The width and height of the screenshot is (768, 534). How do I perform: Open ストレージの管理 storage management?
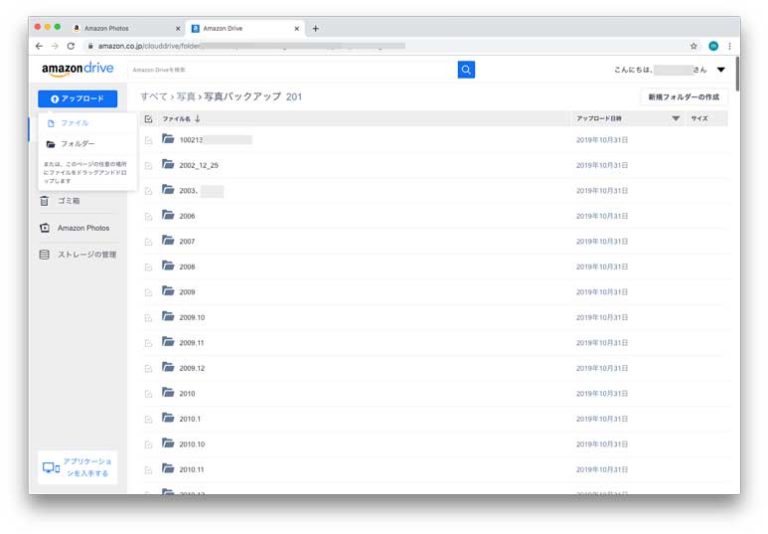(x=77, y=254)
